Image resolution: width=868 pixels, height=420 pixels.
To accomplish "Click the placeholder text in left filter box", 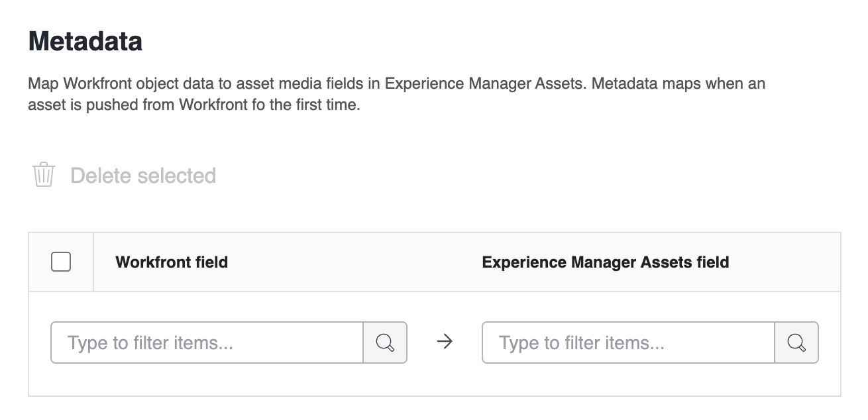I will tap(151, 343).
